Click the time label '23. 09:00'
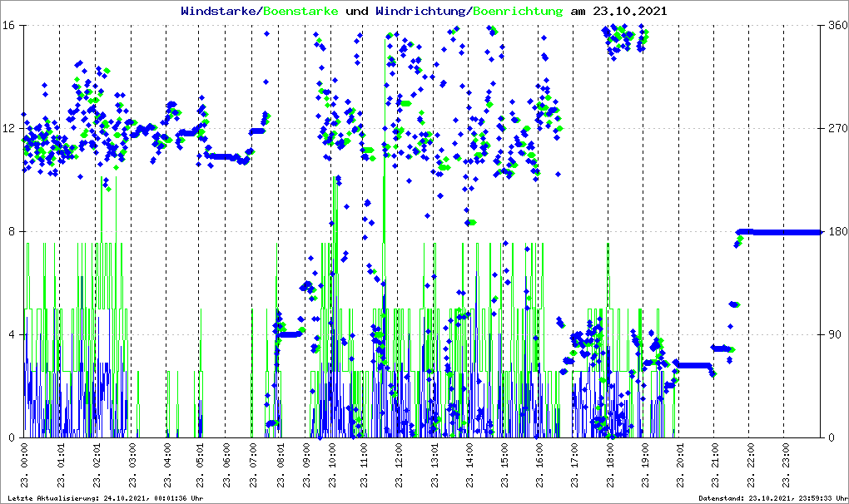The width and height of the screenshot is (849, 504). click(x=306, y=465)
